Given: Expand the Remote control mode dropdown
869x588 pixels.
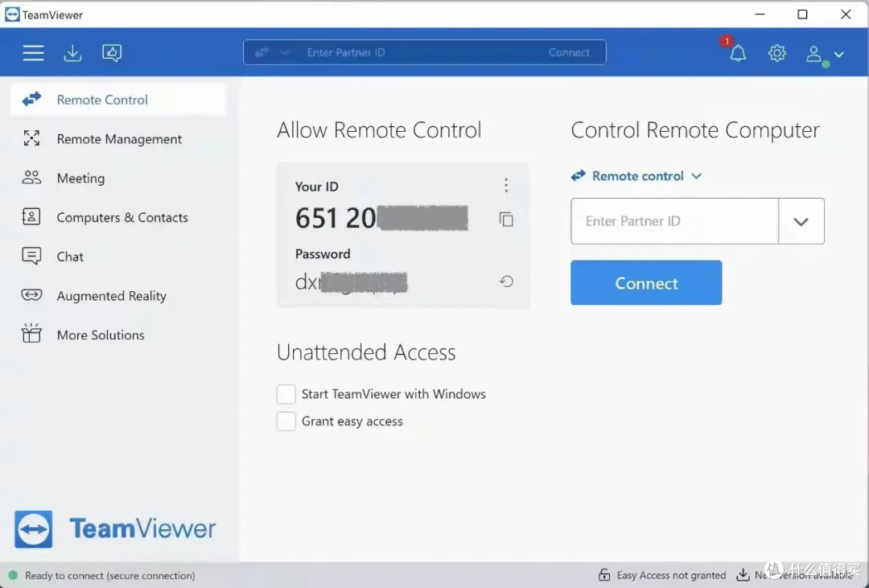Looking at the screenshot, I should [x=636, y=176].
